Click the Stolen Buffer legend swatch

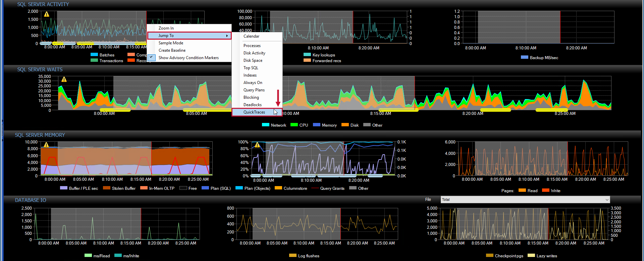click(x=107, y=188)
